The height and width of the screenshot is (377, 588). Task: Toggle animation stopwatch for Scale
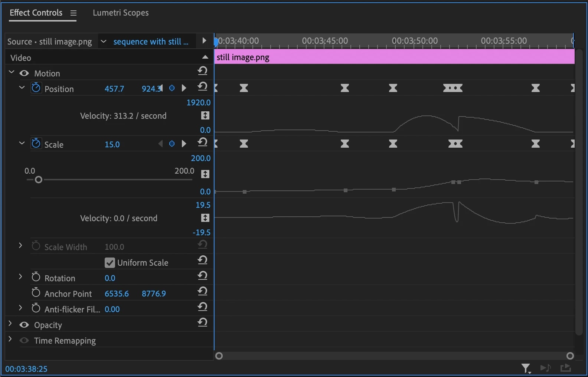pos(36,144)
